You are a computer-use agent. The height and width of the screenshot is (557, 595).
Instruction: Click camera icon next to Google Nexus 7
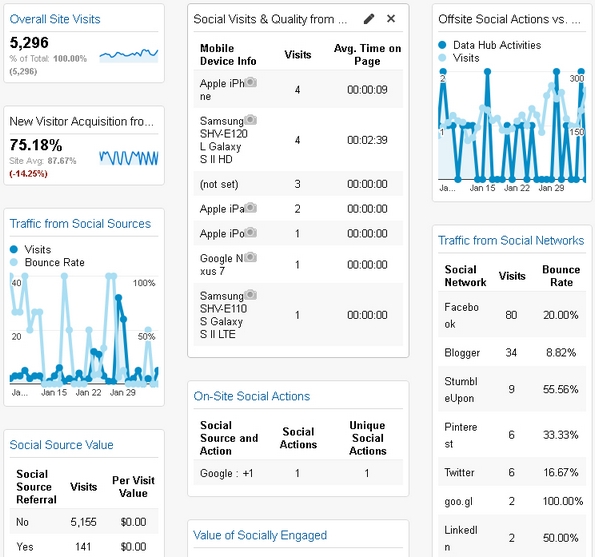tap(250, 258)
